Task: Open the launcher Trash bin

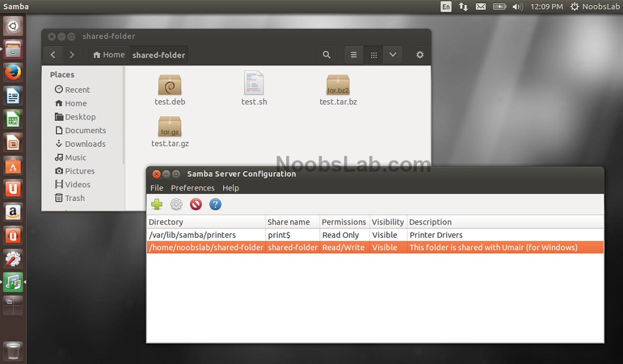Action: [13, 351]
